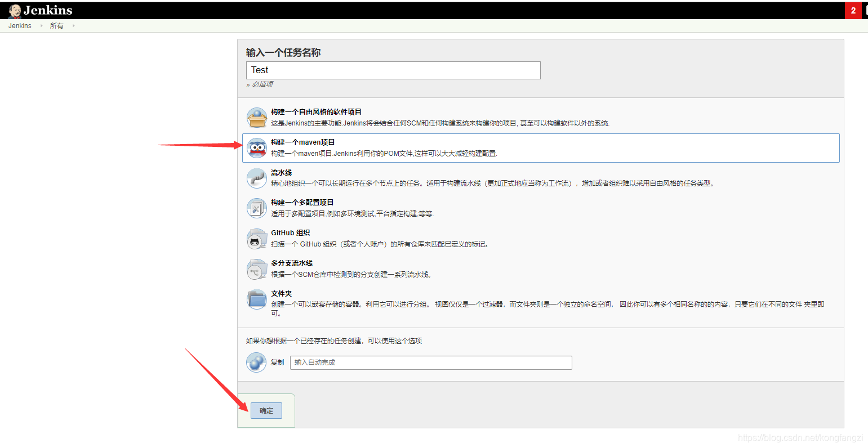Screen dimensions: 868x448
Task: Expand the arrow after 所有 breadcrumb
Action: pyautogui.click(x=73, y=26)
